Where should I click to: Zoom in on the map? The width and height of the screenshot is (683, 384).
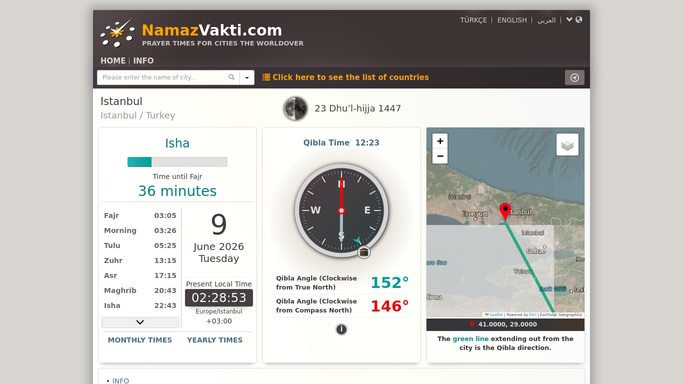coord(440,141)
